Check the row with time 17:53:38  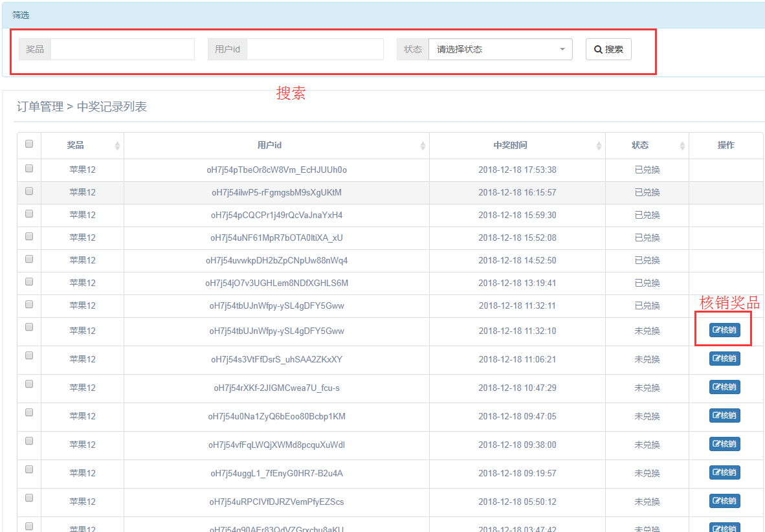pos(29,168)
